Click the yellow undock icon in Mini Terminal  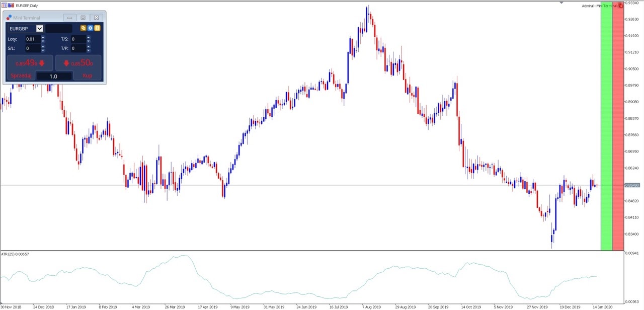(97, 28)
